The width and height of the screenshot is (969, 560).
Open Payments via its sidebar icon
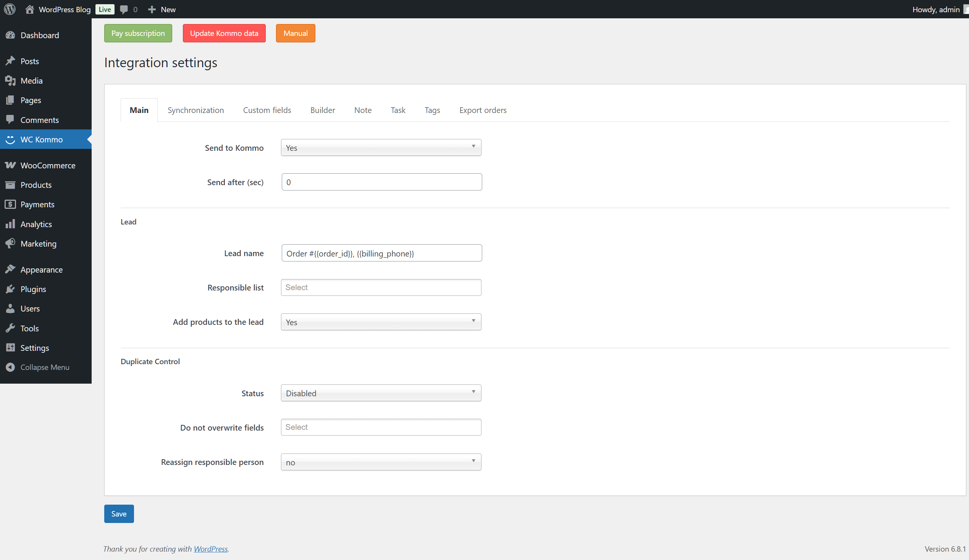click(10, 204)
